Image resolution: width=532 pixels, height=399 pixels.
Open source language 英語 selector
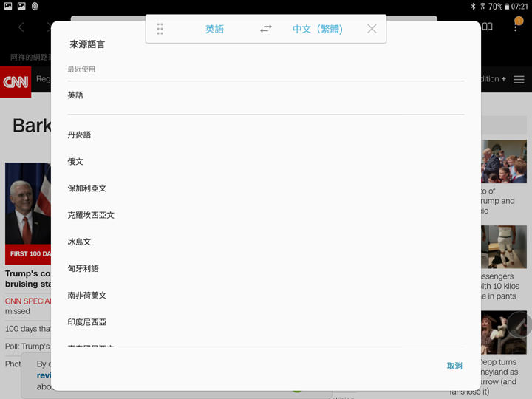point(214,29)
